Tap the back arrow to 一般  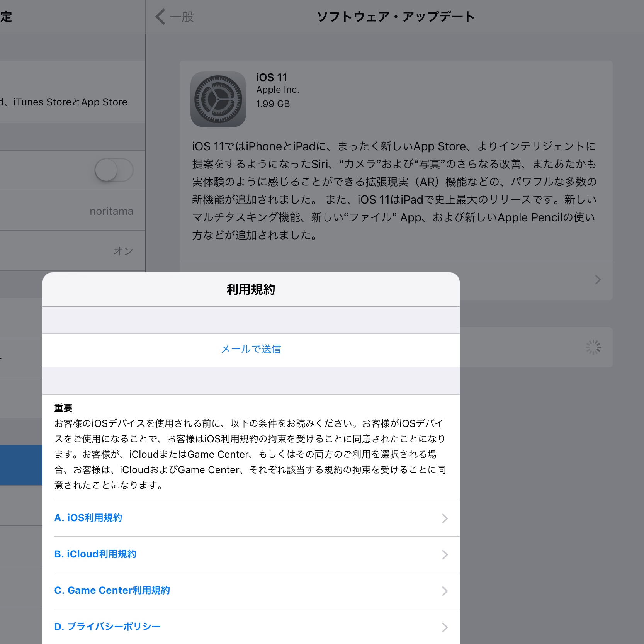[x=175, y=17]
